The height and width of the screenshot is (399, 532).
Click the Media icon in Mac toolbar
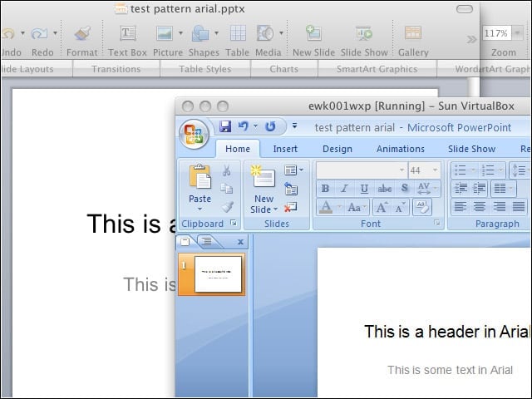click(265, 33)
